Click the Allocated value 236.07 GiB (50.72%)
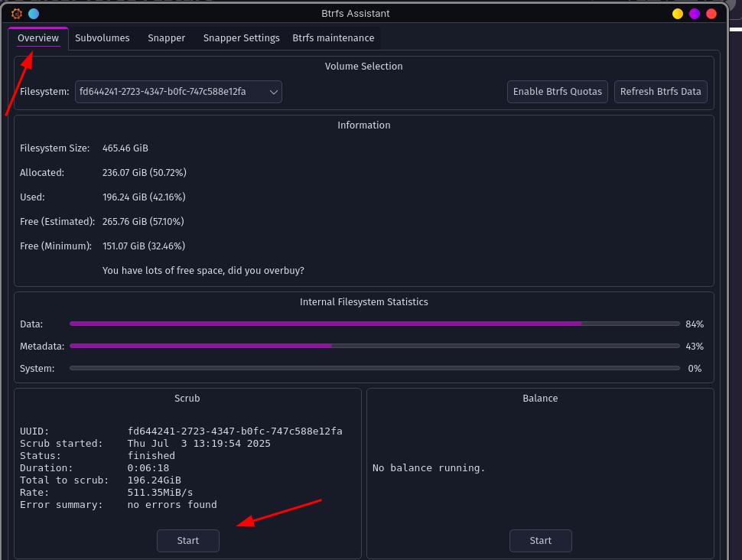The image size is (742, 560). coord(145,173)
